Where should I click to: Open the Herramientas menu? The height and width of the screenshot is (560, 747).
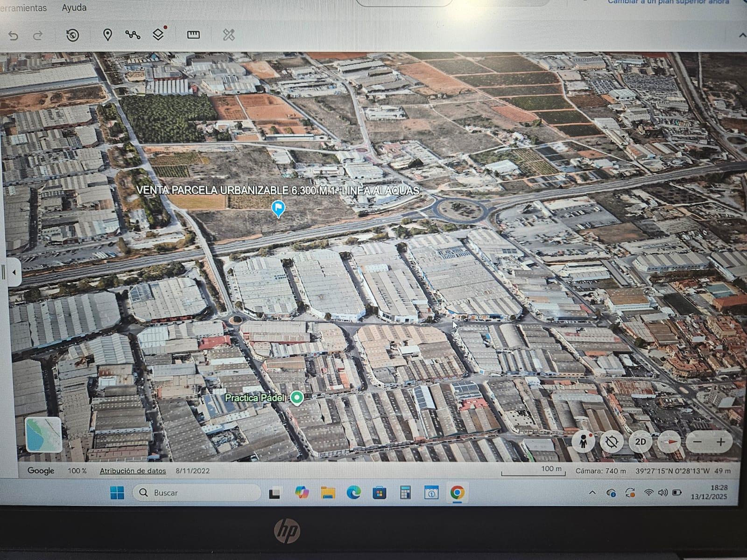pyautogui.click(x=23, y=8)
